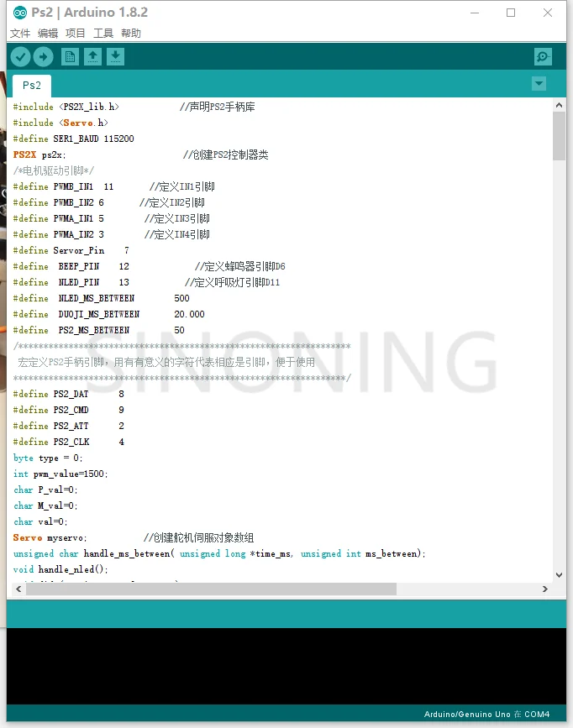573x728 pixels.
Task: Create a new sketch with New icon
Action: (x=70, y=57)
